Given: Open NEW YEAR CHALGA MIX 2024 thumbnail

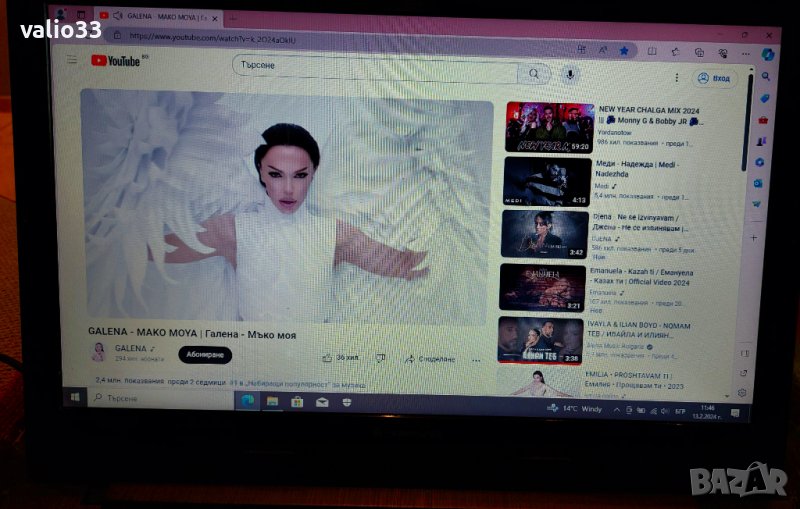Looking at the screenshot, I should tap(548, 126).
